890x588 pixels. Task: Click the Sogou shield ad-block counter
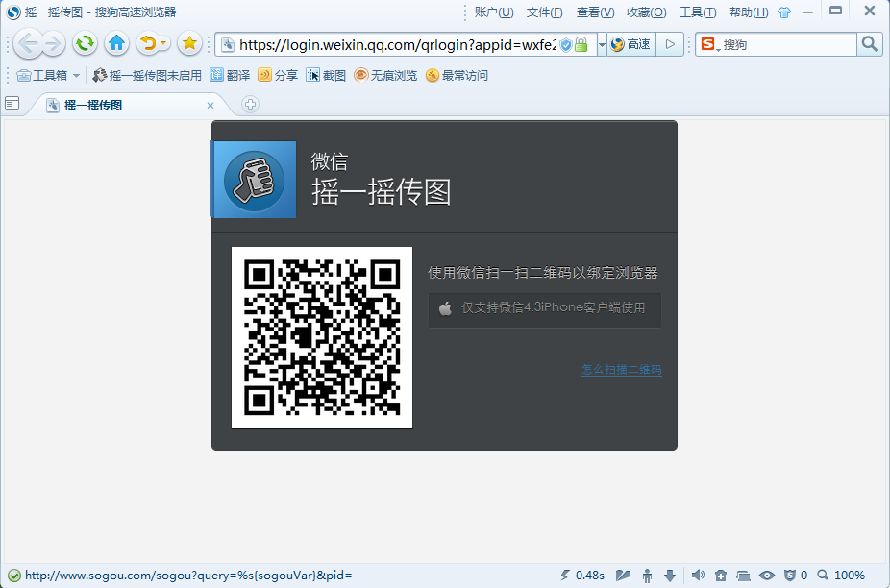[795, 576]
